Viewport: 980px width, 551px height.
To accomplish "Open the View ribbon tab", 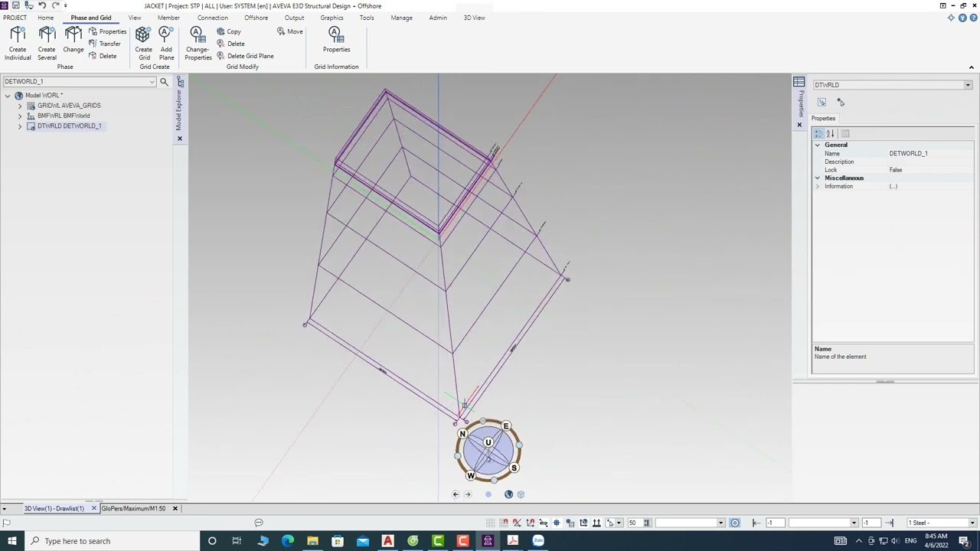I will [135, 18].
